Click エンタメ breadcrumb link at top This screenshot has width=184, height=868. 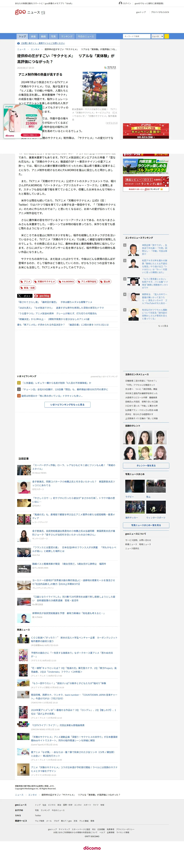[x=35, y=49]
